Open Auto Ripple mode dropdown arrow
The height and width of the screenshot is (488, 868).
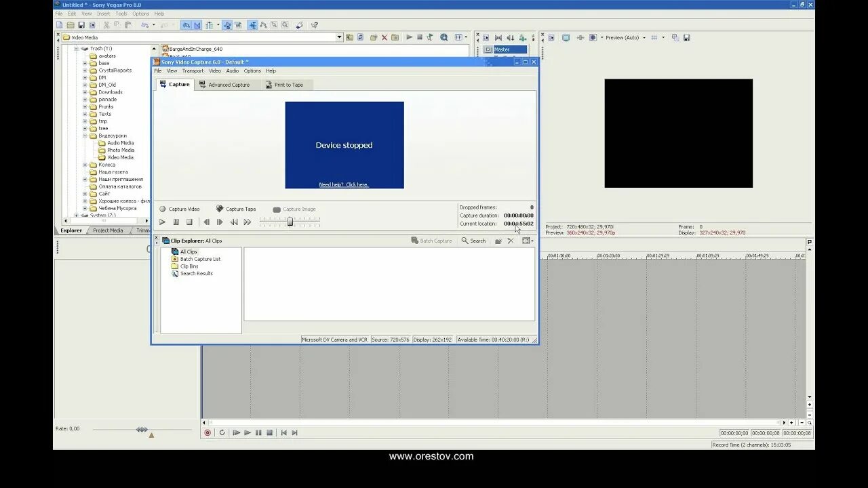tap(218, 25)
